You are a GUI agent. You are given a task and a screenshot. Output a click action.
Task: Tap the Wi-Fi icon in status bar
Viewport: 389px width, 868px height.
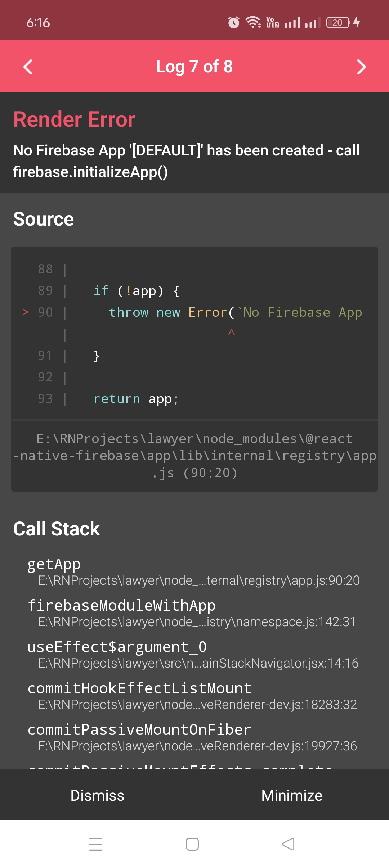[x=253, y=22]
